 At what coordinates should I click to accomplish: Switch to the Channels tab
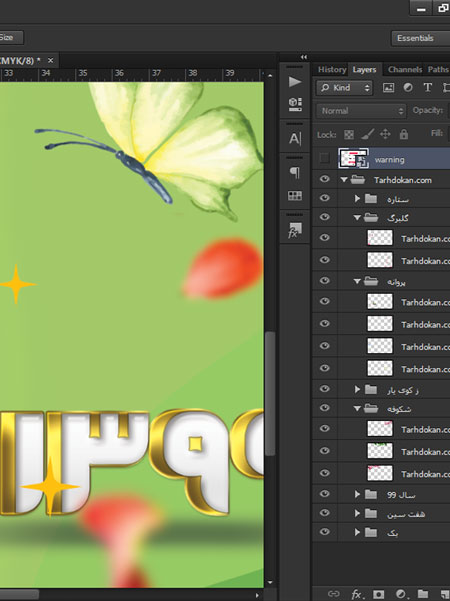point(405,69)
